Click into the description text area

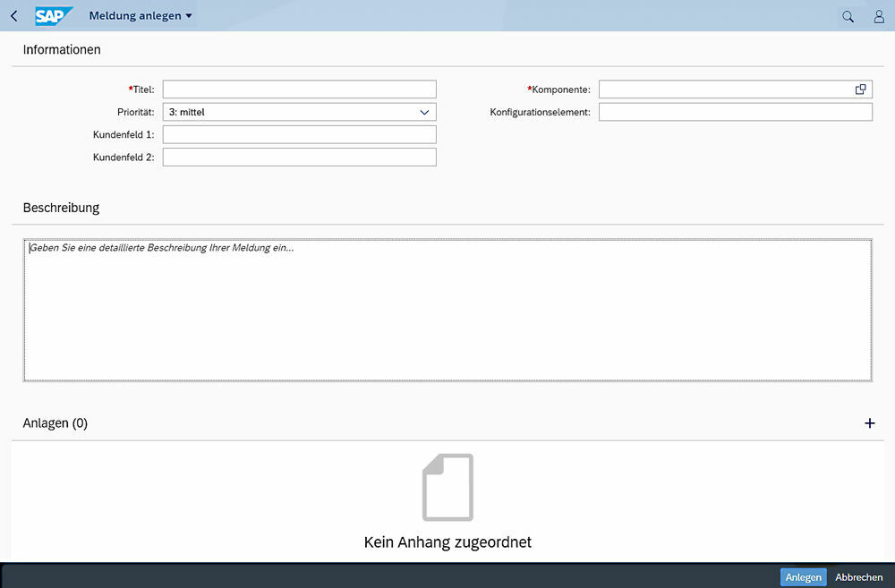(447, 309)
